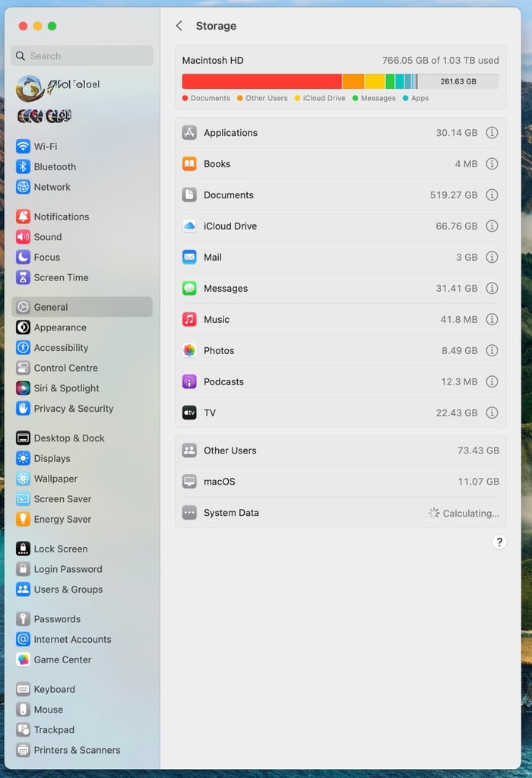Click the Podcasts purple icon

189,381
